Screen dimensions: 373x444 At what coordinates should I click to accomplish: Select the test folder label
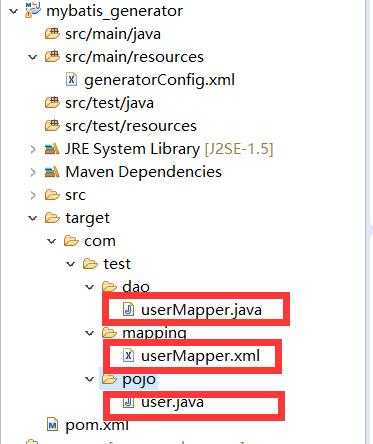coord(117,264)
